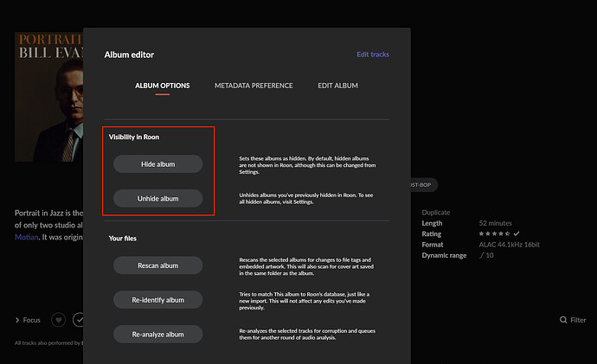597x364 pixels.
Task: Click the Filter label
Action: pos(578,320)
